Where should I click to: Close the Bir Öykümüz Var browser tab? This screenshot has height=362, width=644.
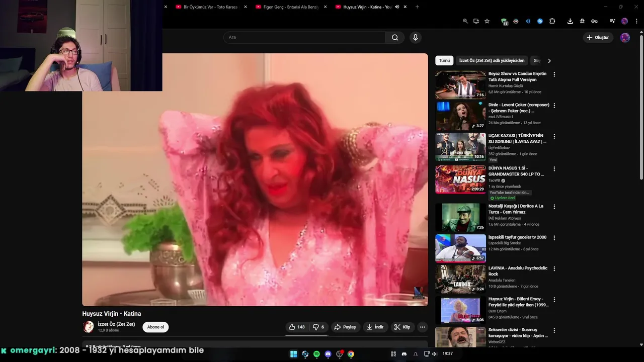tap(245, 7)
